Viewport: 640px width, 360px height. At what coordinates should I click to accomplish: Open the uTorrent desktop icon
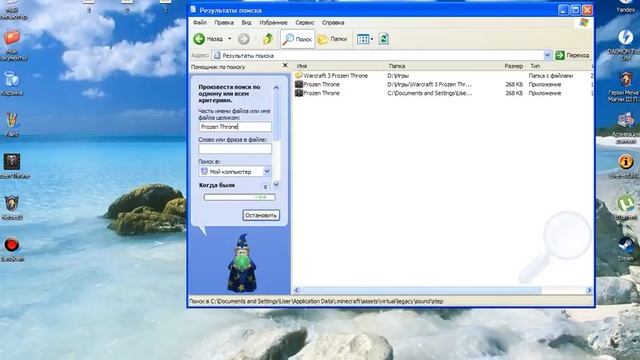(626, 207)
